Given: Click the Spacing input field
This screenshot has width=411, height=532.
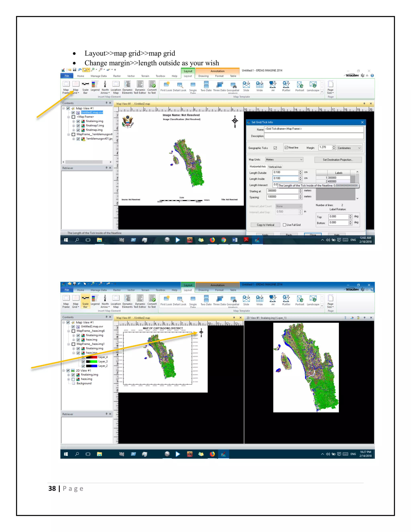Looking at the screenshot, I should [282, 197].
